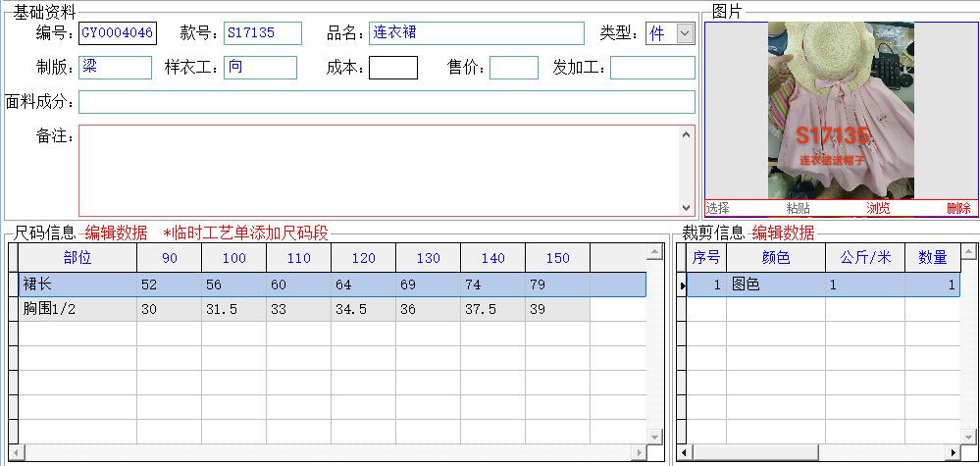Click cell 64 in 裙长 row
Image resolution: width=980 pixels, height=466 pixels.
point(363,285)
